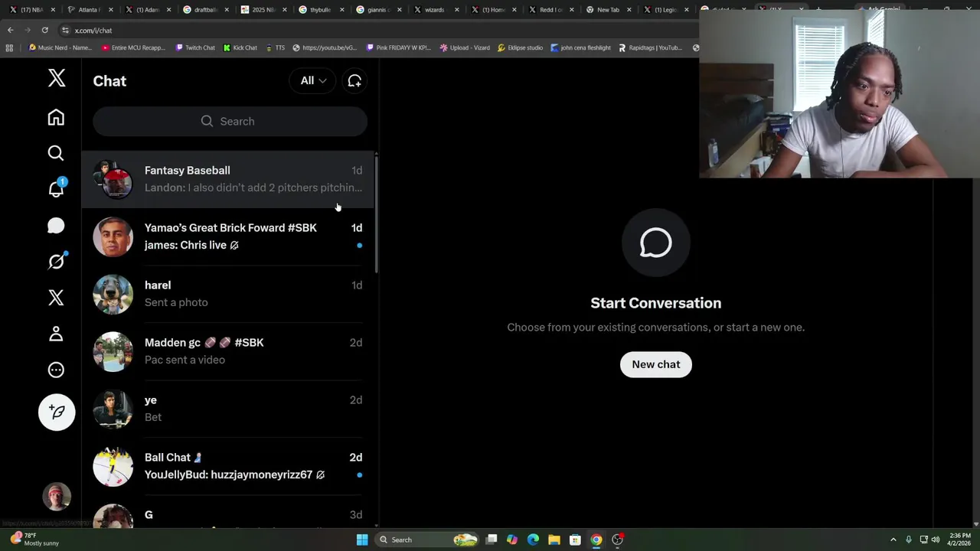The width and height of the screenshot is (980, 551).
Task: Open the Twitch Chat bookmark
Action: 195,47
